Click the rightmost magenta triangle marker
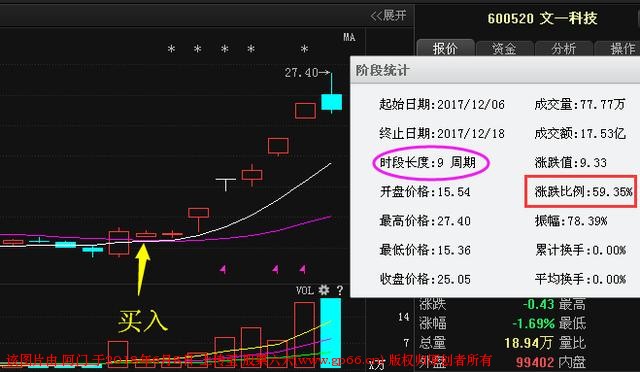The image size is (640, 372). [x=302, y=269]
